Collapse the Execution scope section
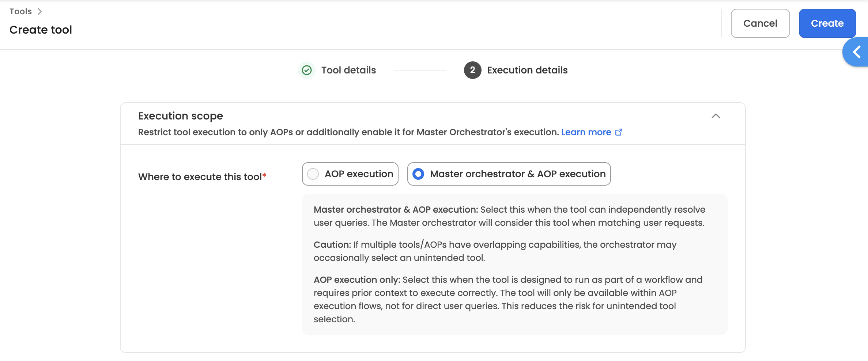This screenshot has height=361, width=868. point(716,116)
